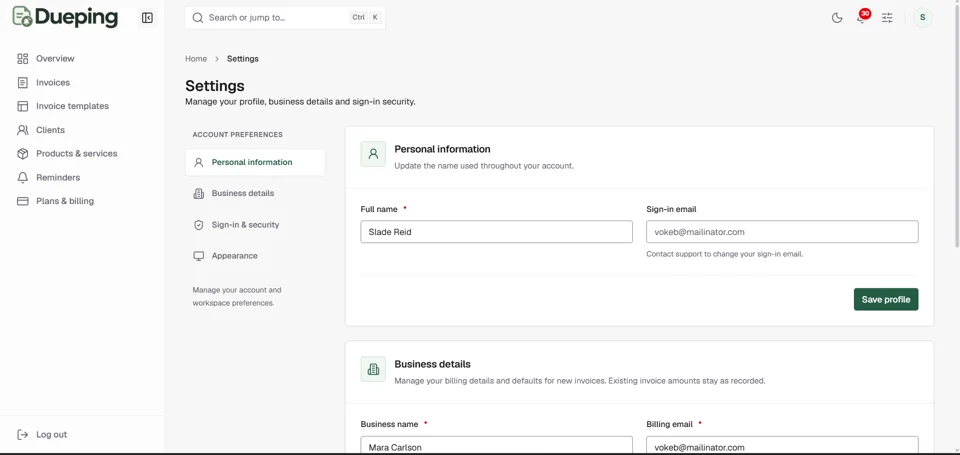Click the search magnifier icon

coord(197,18)
